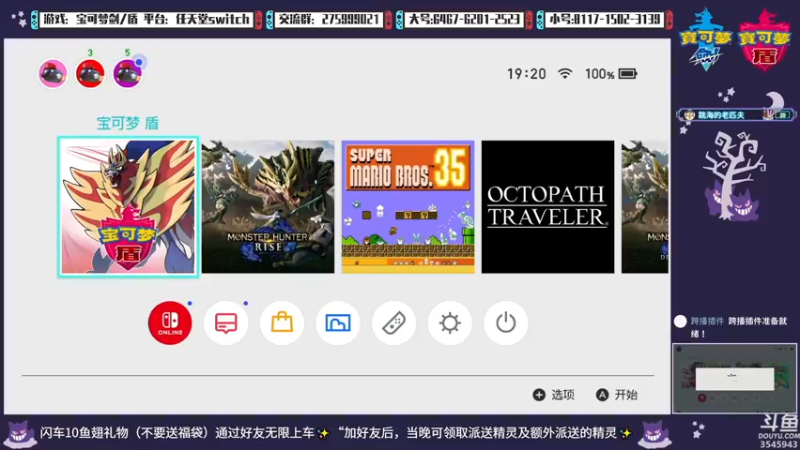Select Super Mario Bros. 35 tile
Screen dimensions: 800x450
click(x=408, y=207)
